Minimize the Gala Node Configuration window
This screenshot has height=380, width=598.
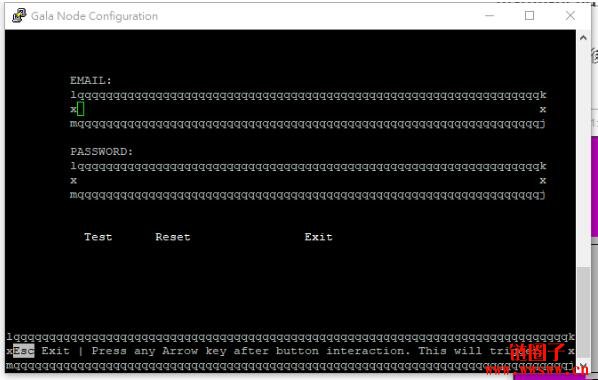pyautogui.click(x=490, y=16)
